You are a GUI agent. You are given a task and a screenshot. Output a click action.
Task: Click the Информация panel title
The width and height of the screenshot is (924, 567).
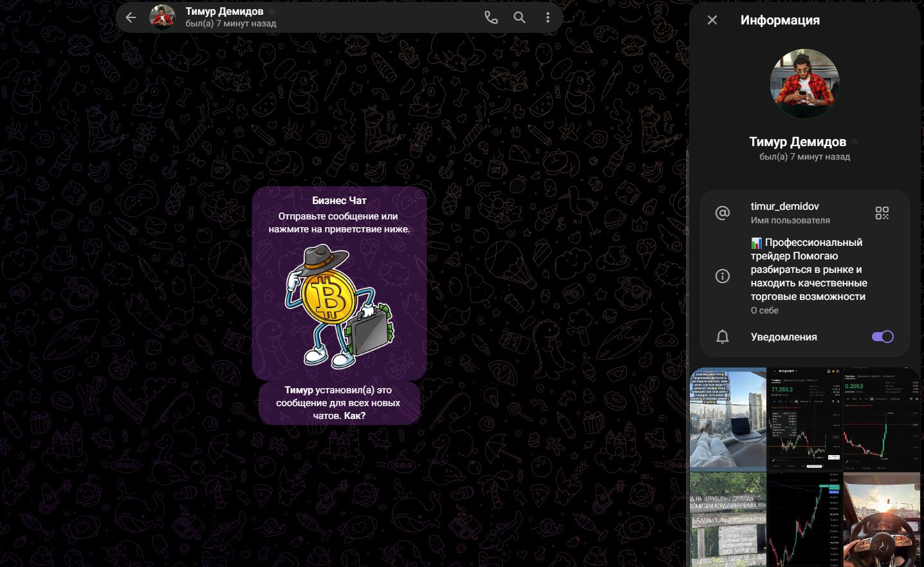pyautogui.click(x=780, y=20)
